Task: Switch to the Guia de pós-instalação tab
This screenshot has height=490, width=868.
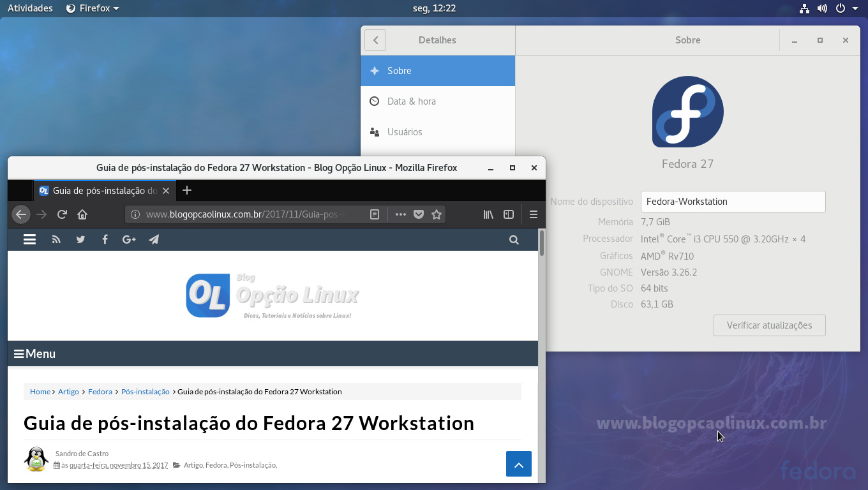Action: (x=105, y=190)
